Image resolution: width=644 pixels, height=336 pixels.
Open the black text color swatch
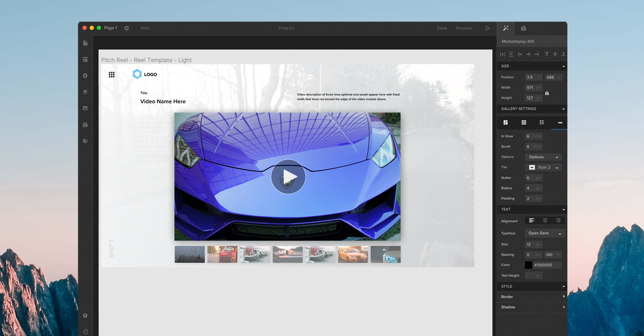[x=528, y=264]
